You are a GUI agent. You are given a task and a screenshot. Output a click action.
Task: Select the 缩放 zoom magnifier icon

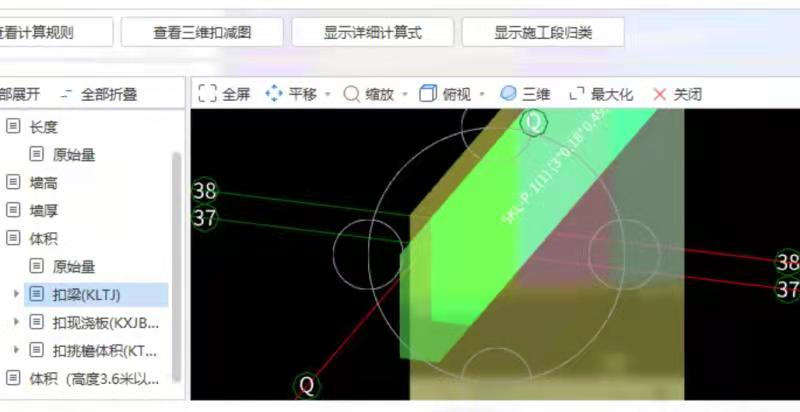click(x=352, y=94)
